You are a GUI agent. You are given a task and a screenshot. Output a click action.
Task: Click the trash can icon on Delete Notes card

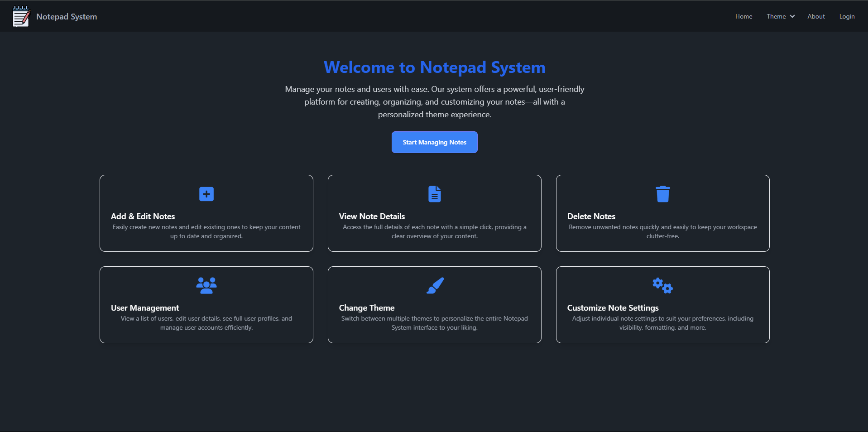[x=663, y=194]
